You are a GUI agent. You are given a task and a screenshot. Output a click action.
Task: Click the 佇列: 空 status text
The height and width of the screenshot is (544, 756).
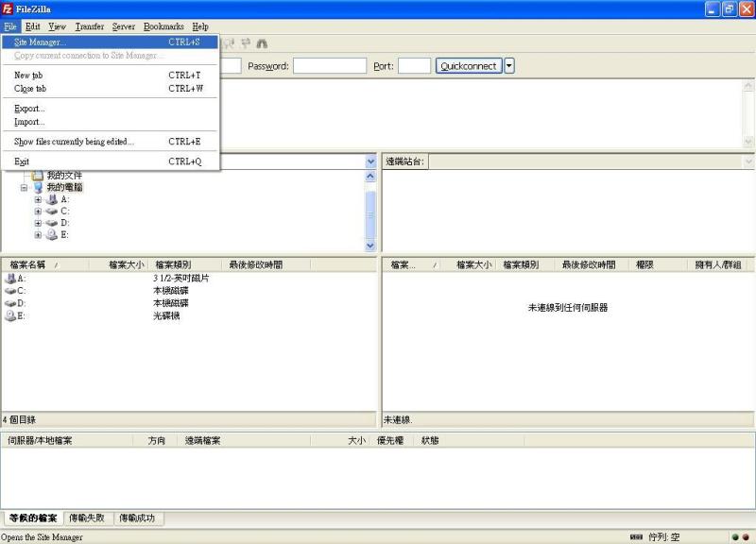(x=664, y=536)
